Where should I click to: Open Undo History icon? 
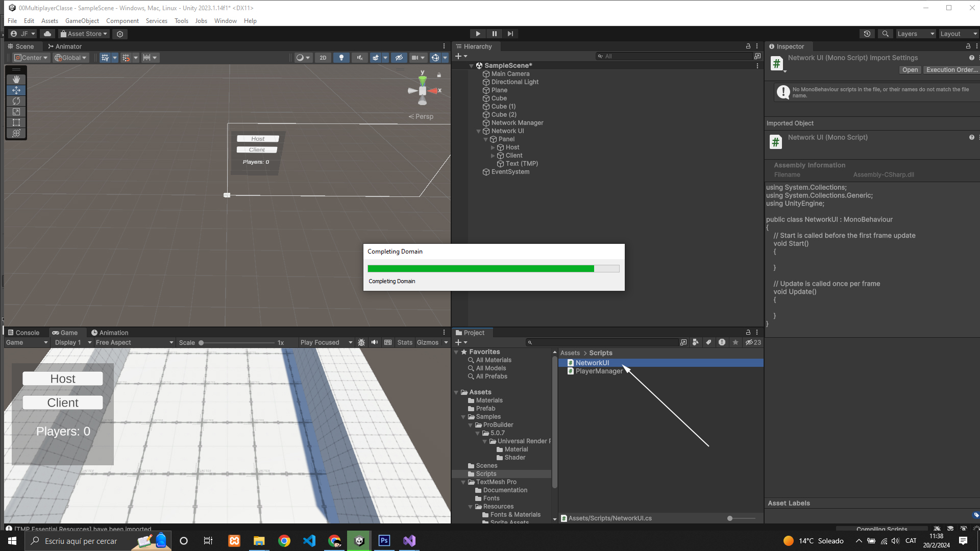click(x=867, y=34)
